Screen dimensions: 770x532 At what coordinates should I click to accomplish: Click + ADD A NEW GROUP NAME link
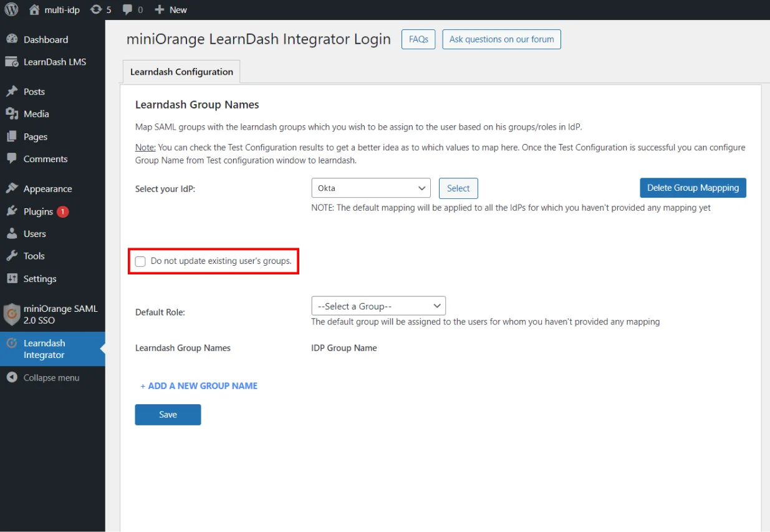pyautogui.click(x=199, y=386)
